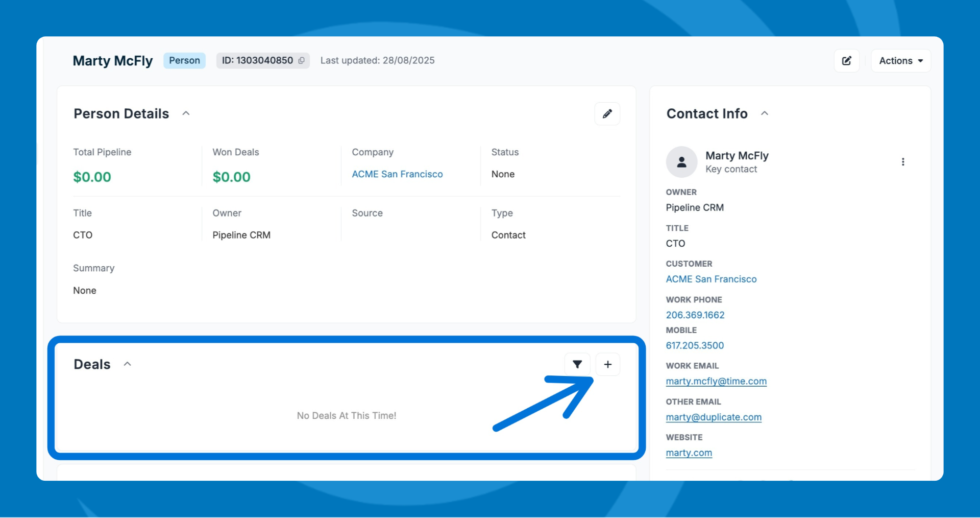This screenshot has width=980, height=518.
Task: Open the Actions dropdown menu
Action: (x=900, y=61)
